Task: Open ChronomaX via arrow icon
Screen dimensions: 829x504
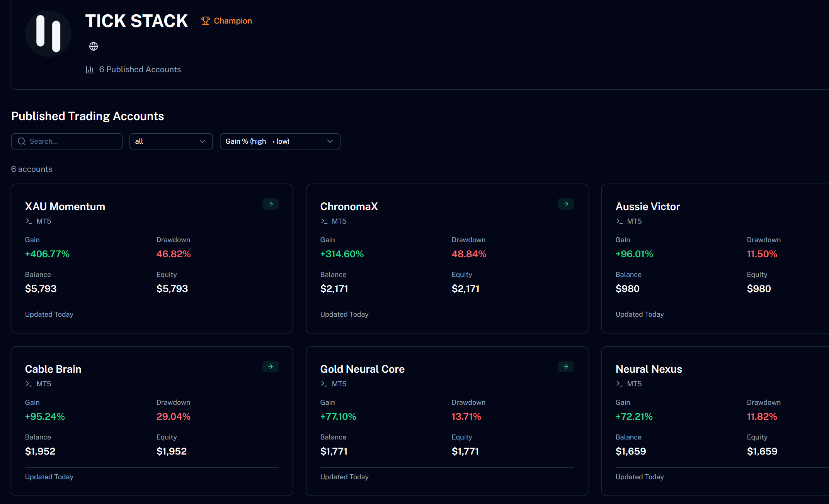Action: click(x=566, y=204)
